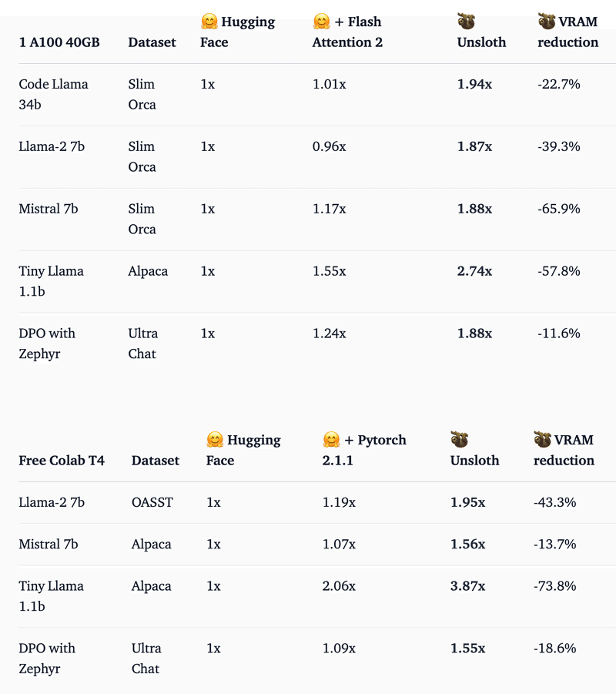Click the hugging face emoji in the A100 table's Hugging Face header
The image size is (616, 694).
point(209,22)
